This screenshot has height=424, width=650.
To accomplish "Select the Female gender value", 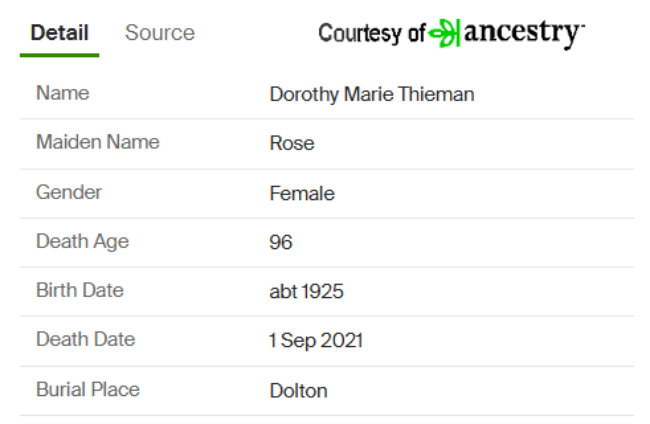I will pos(302,194).
